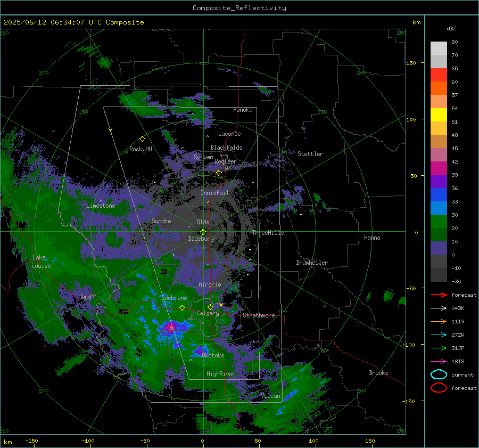Click the Calgary city label
This screenshot has height=448, width=479.
[208, 313]
